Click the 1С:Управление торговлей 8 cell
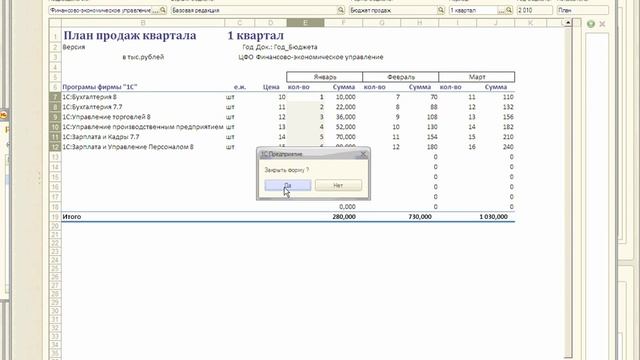The width and height of the screenshot is (640, 360). pyautogui.click(x=106, y=117)
